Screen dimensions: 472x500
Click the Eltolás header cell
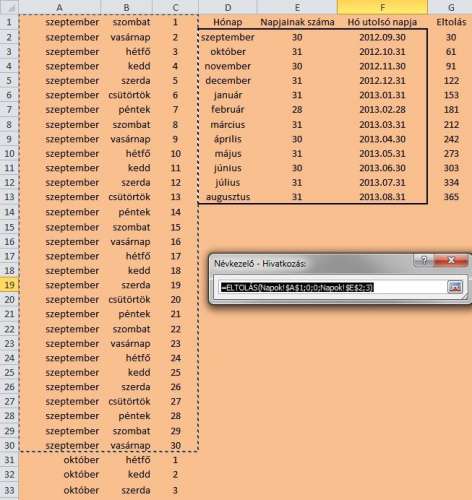click(450, 22)
